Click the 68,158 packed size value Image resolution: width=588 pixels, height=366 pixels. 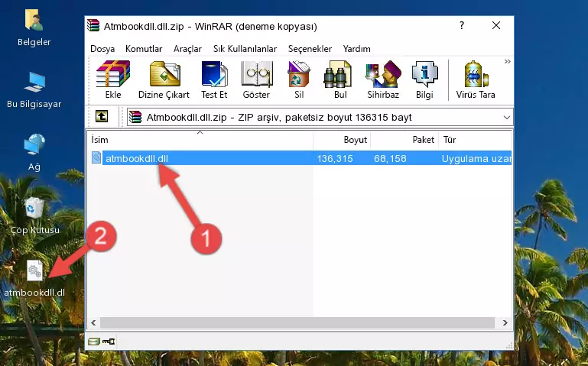[x=390, y=158]
